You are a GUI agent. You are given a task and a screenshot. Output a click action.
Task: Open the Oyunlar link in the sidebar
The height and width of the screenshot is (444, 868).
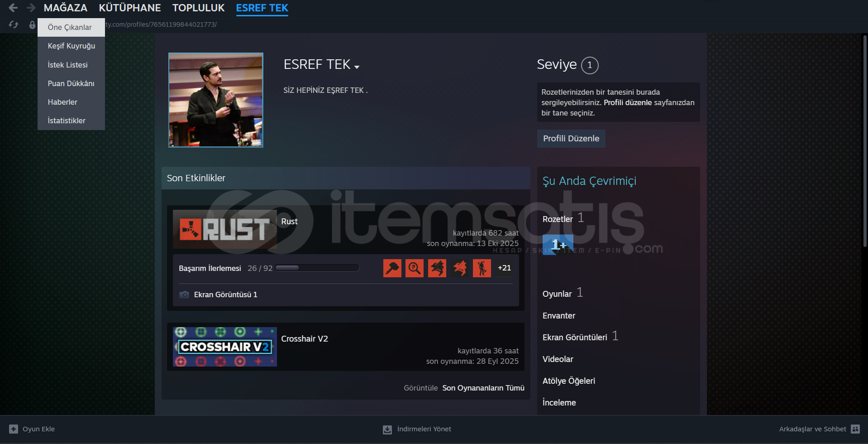click(x=557, y=294)
